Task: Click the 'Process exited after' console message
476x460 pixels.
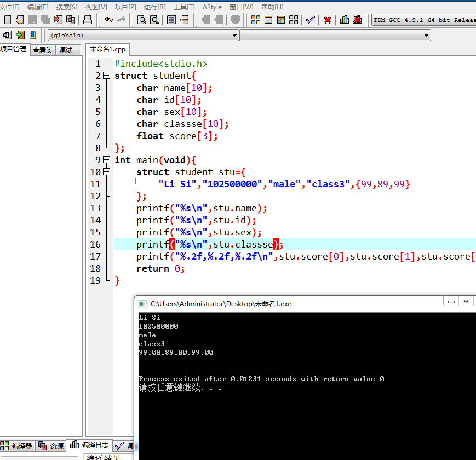Action: click(x=261, y=379)
